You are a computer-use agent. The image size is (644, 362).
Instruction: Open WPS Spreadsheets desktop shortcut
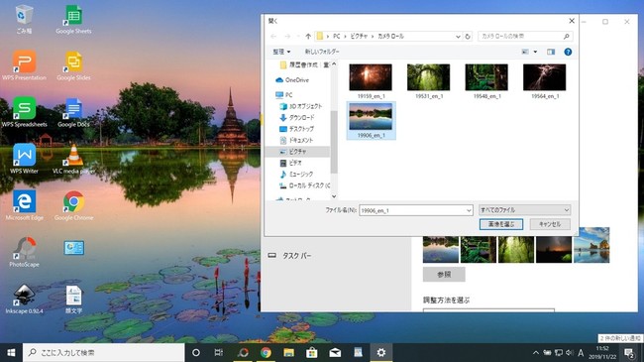pyautogui.click(x=24, y=112)
